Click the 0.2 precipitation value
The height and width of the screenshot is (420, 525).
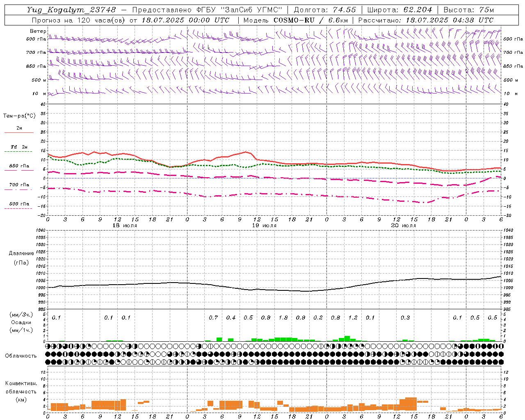click(x=318, y=317)
